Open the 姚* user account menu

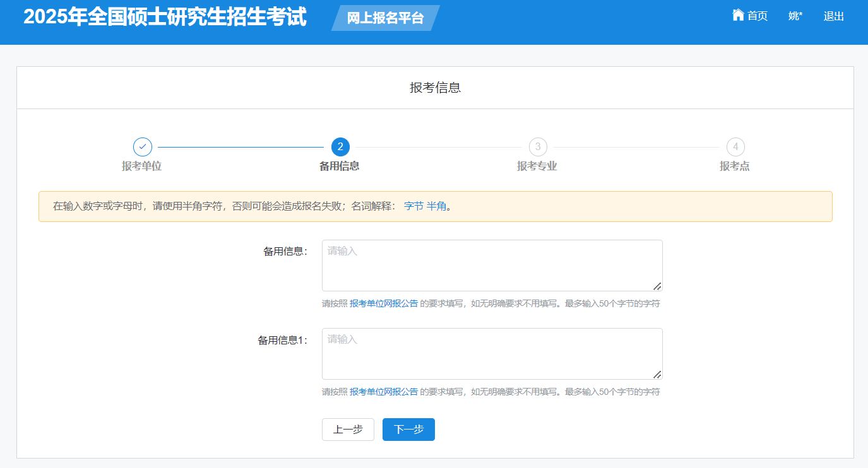pyautogui.click(x=795, y=16)
